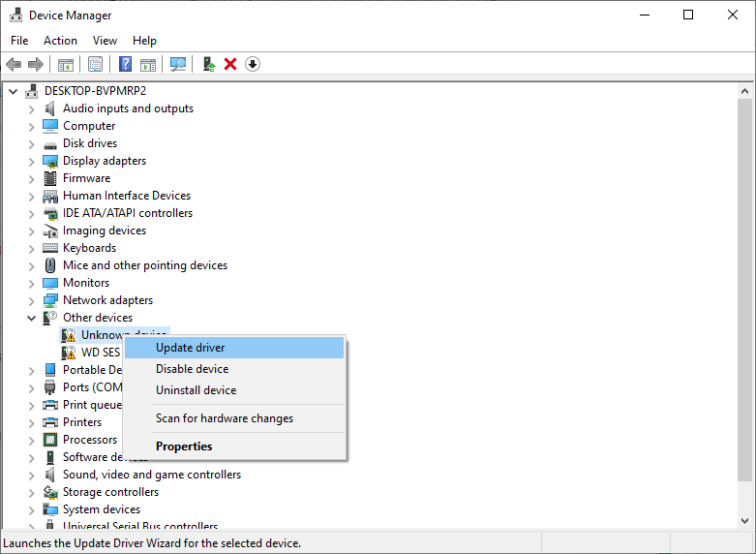The image size is (756, 554).
Task: Click the Display adapters category icon
Action: pos(50,161)
